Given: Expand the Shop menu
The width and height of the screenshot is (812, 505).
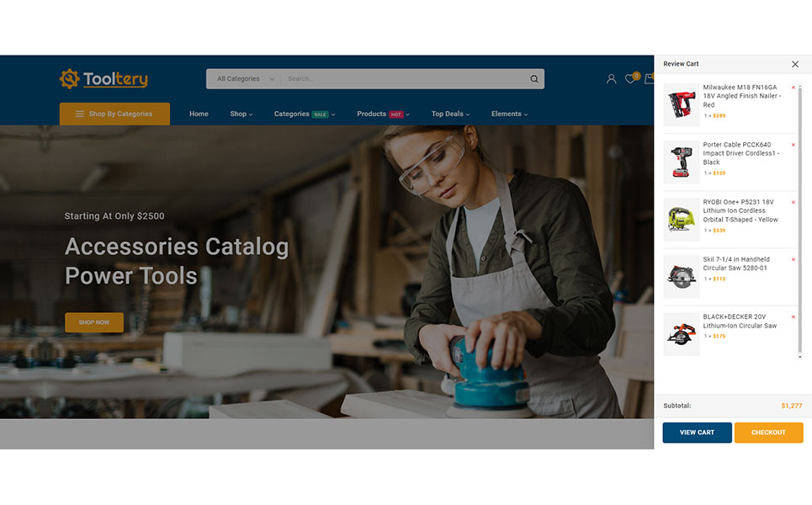Looking at the screenshot, I should pyautogui.click(x=241, y=114).
